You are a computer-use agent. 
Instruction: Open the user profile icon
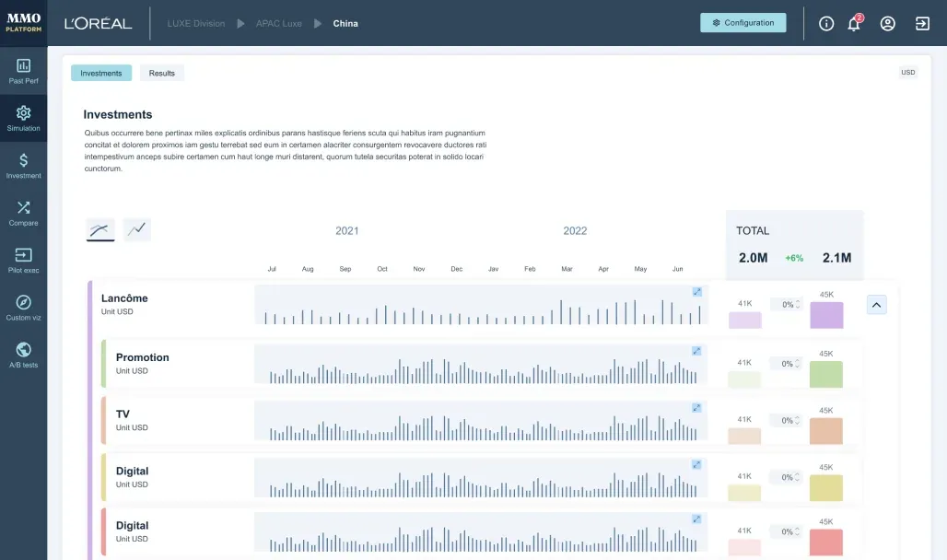pos(887,24)
